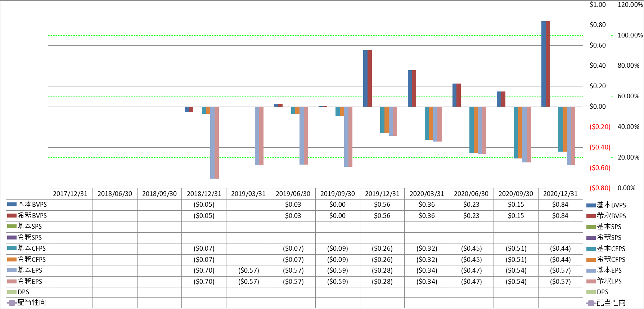The height and width of the screenshot is (309, 644).
Task: Select the 基本EPS bar for 2018/12/31
Action: pyautogui.click(x=212, y=142)
